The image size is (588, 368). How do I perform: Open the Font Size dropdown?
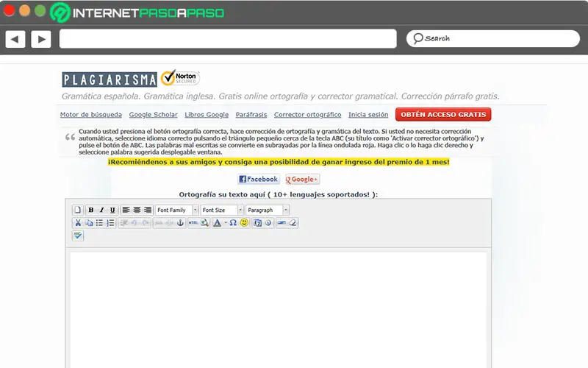(x=222, y=210)
